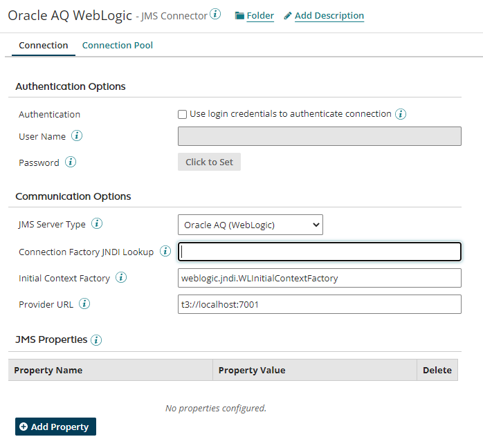Viewport: 483px width, 448px height.
Task: Click the Initial Context Factory field
Action: tap(320, 278)
